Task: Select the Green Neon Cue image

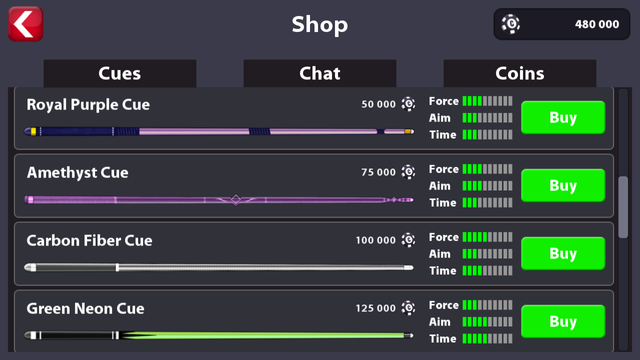Action: coord(219,336)
